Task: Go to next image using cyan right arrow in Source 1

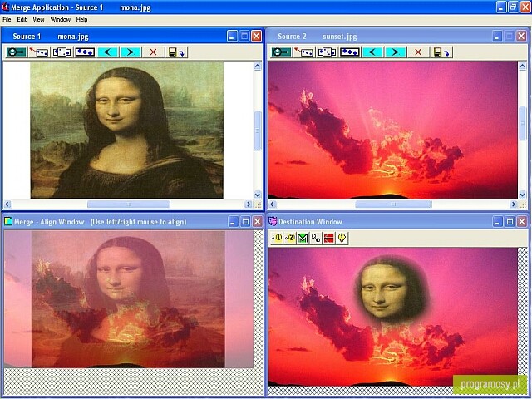Action: click(x=131, y=52)
